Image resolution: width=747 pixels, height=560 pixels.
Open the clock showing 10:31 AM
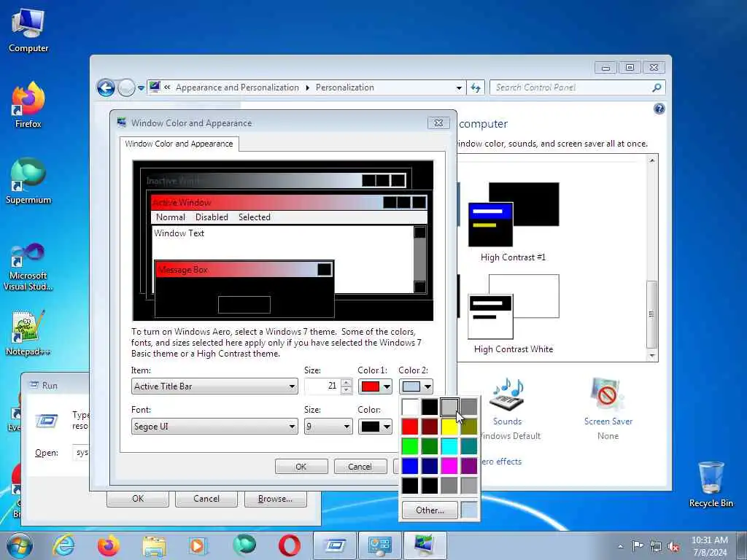point(709,546)
